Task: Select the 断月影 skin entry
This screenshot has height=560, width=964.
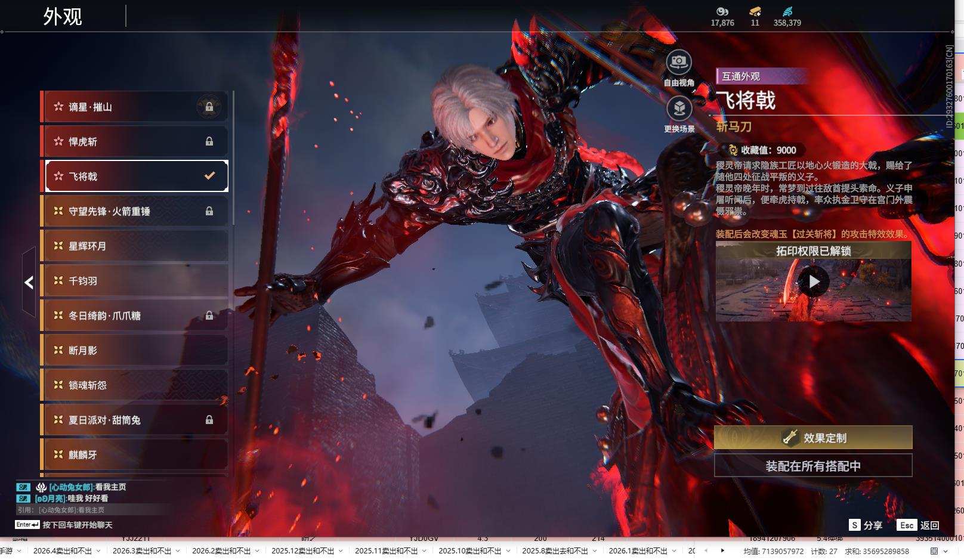Action: [x=134, y=350]
